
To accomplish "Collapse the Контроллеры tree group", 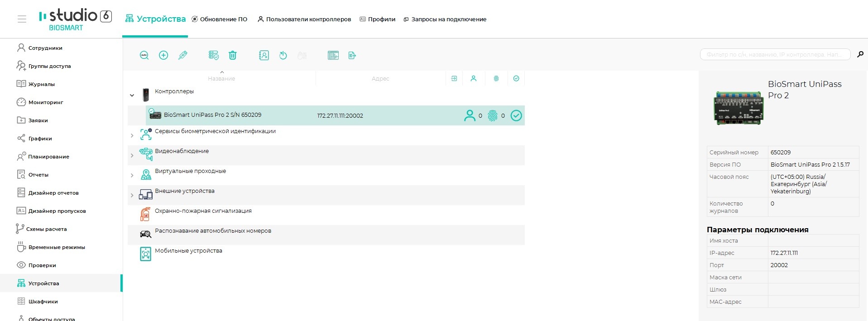I will (132, 96).
